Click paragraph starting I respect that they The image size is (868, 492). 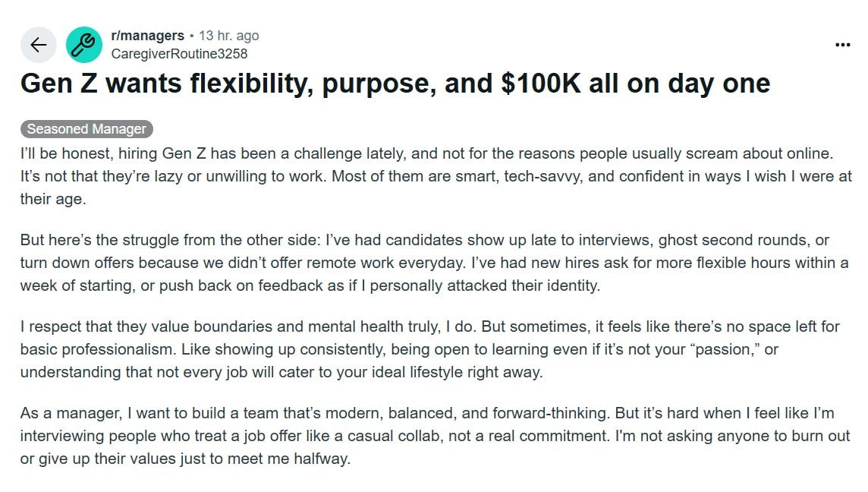coord(430,349)
